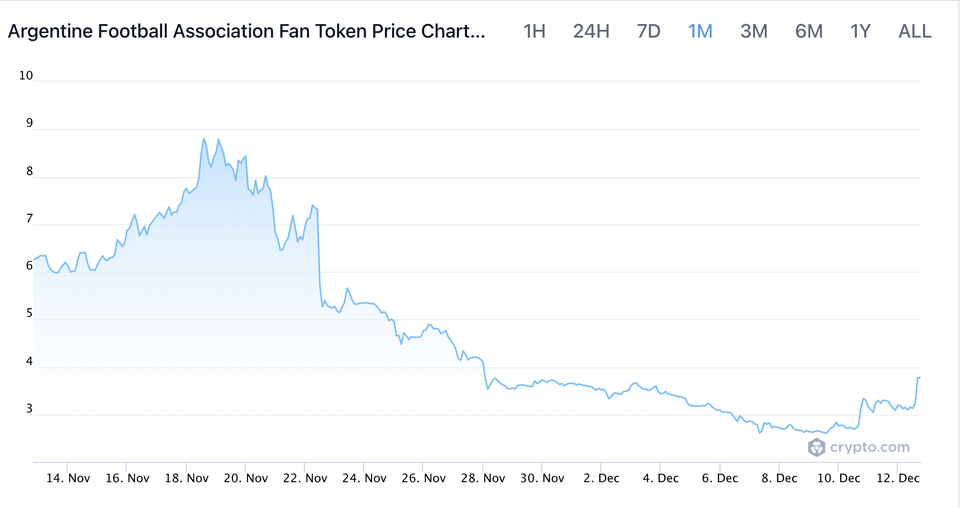Click the 22. Nov date label
This screenshot has width=960, height=508.
click(x=304, y=479)
